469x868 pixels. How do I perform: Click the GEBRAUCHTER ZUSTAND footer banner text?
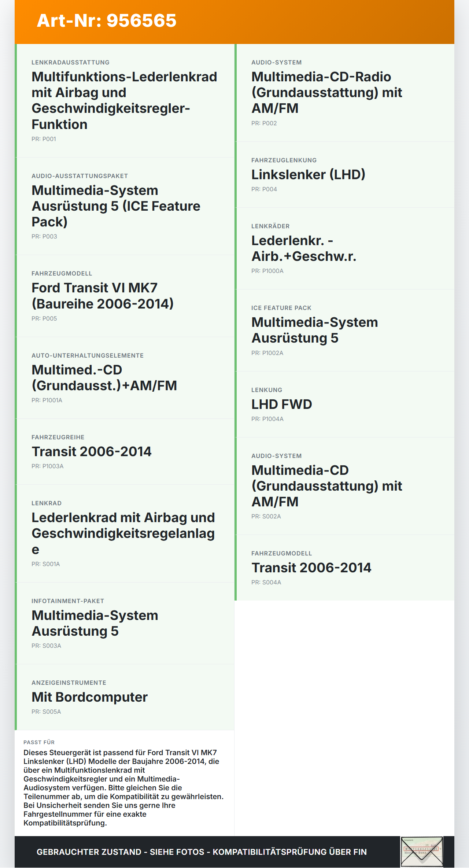coord(202,852)
